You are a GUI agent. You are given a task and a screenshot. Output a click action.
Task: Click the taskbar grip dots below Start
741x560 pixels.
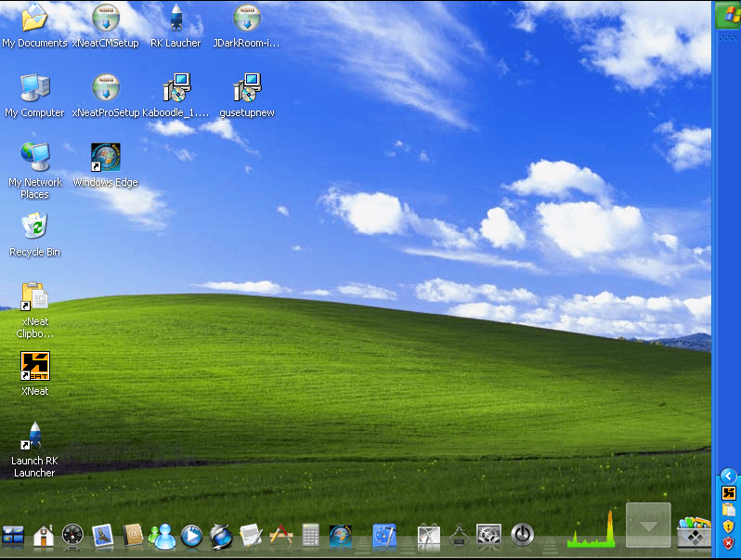click(x=728, y=39)
